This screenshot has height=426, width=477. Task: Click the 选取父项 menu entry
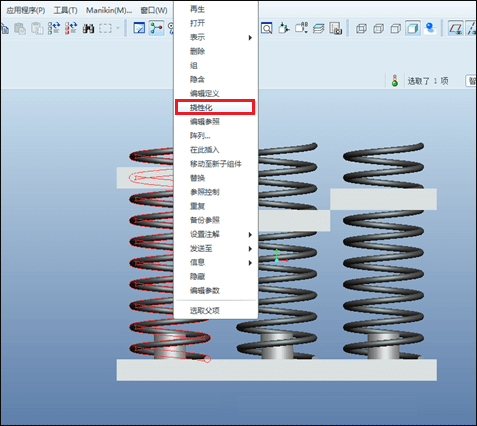pos(205,311)
